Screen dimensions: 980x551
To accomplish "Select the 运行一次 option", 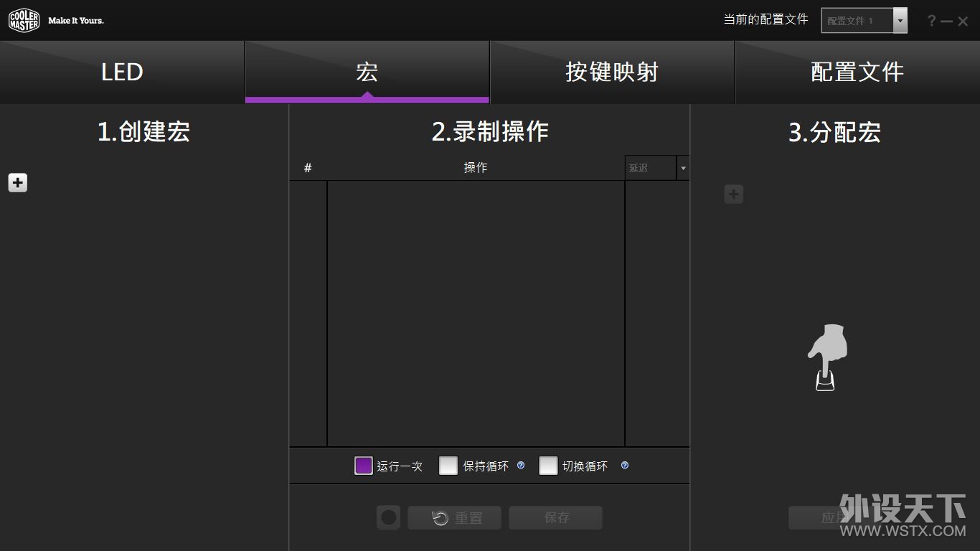I will click(x=364, y=466).
